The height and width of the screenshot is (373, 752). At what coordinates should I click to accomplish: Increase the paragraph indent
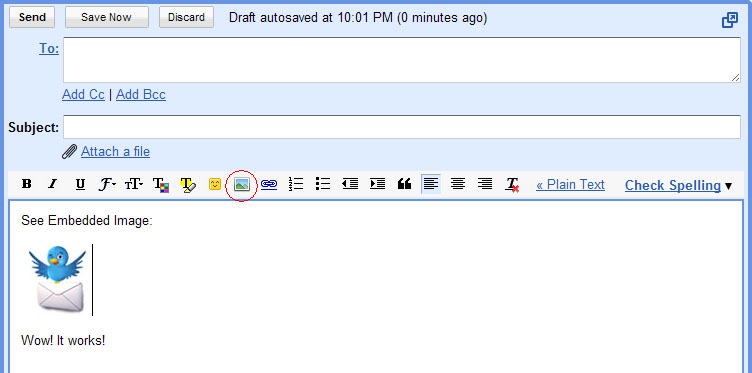click(x=377, y=184)
